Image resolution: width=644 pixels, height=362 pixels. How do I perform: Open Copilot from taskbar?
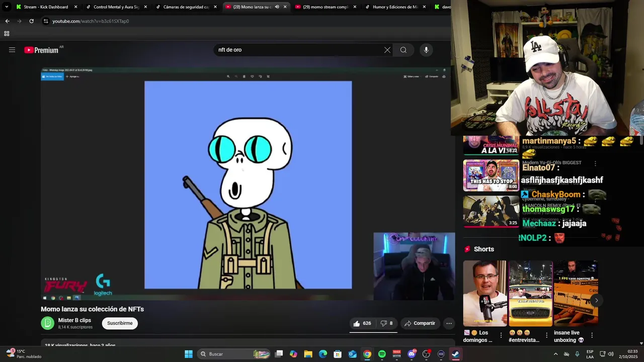click(293, 354)
